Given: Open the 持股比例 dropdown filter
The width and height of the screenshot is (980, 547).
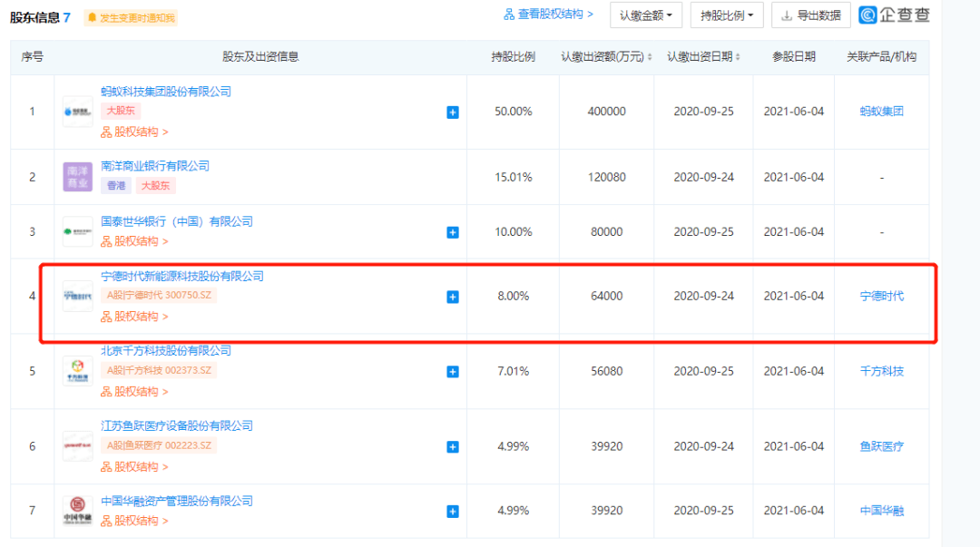Looking at the screenshot, I should point(726,15).
